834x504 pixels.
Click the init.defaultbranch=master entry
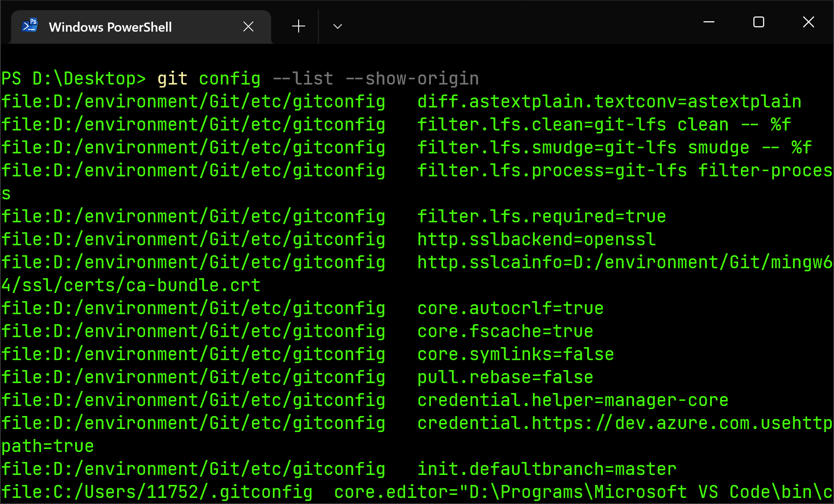click(x=547, y=469)
